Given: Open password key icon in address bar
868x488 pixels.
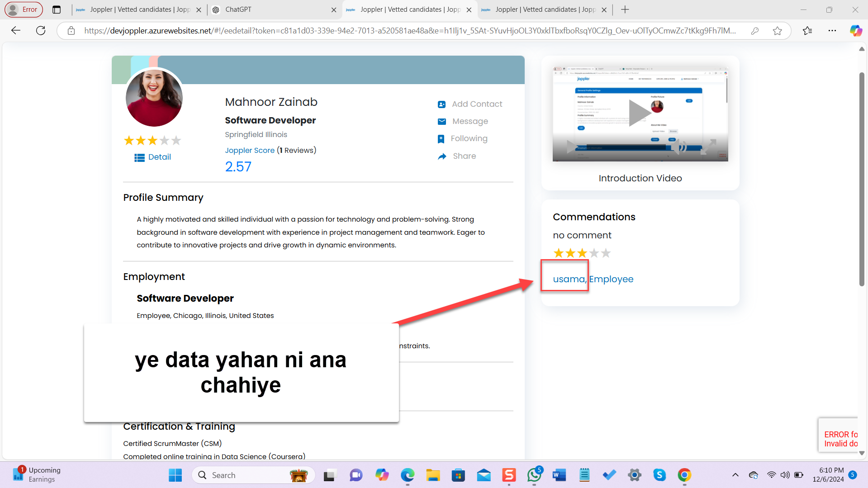Looking at the screenshot, I should pyautogui.click(x=755, y=31).
